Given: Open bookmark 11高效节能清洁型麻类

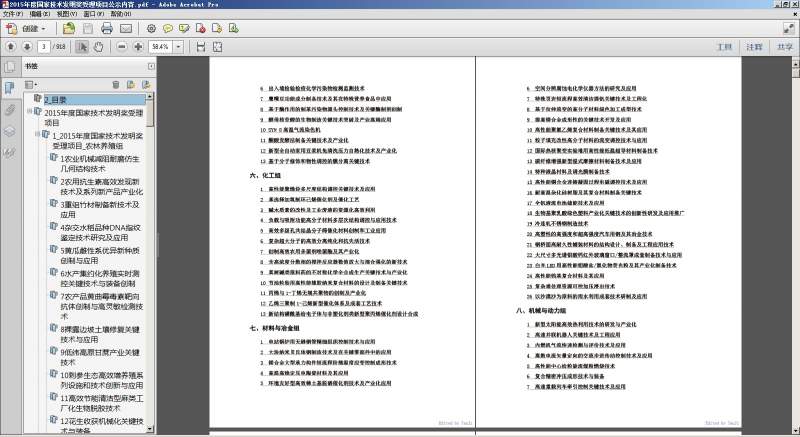Looking at the screenshot, I should 102,403.
